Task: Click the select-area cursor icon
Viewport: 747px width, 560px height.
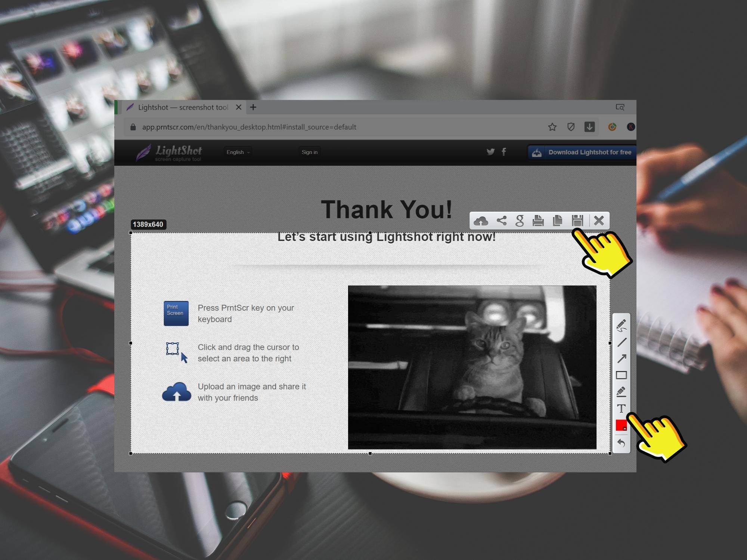Action: (x=177, y=353)
